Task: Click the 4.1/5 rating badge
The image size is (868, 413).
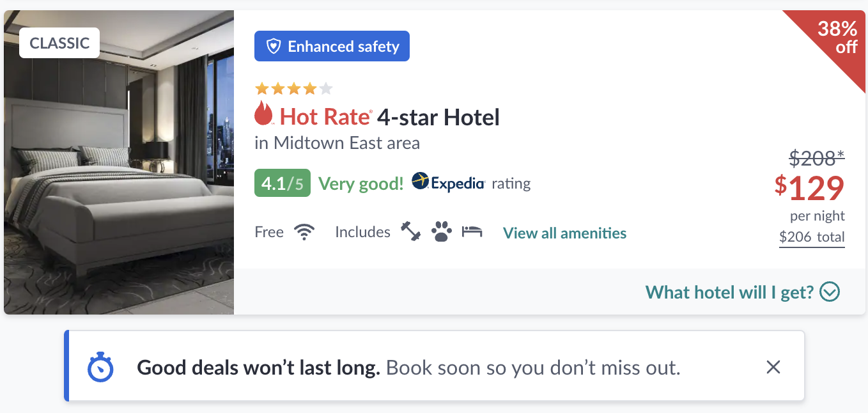Action: pos(282,183)
